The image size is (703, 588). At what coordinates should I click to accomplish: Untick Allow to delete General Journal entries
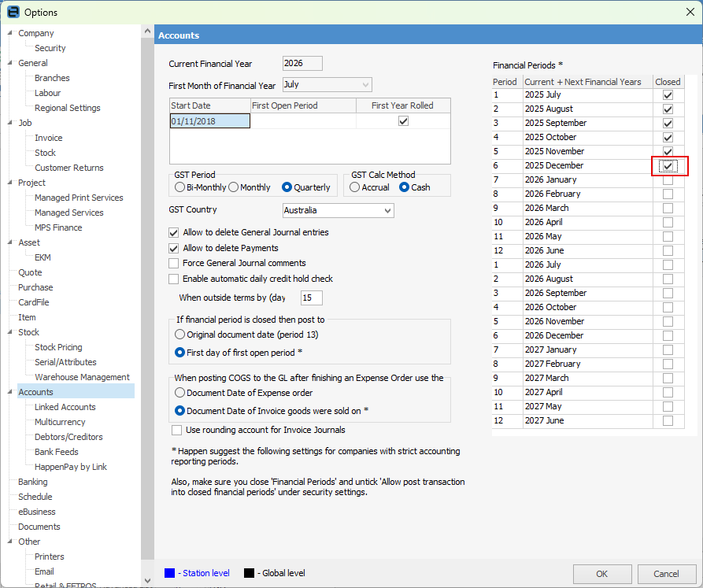pyautogui.click(x=174, y=233)
